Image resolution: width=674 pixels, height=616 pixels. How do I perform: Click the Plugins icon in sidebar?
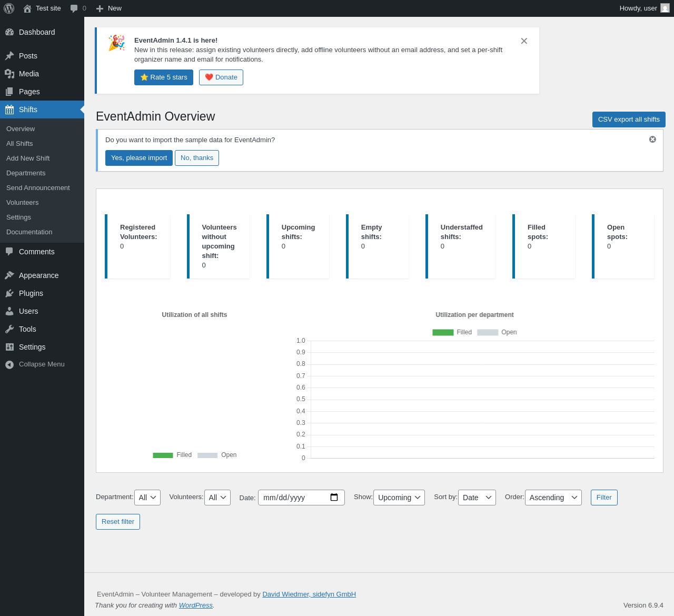coord(9,293)
